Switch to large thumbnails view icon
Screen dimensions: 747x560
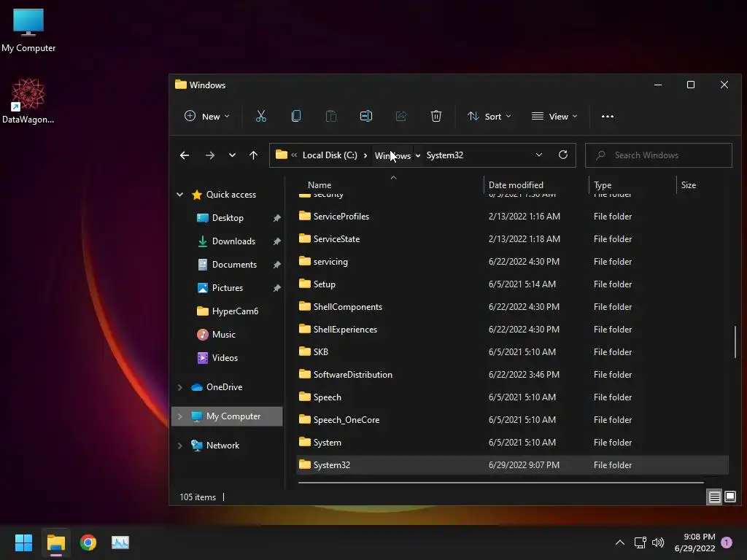point(729,497)
